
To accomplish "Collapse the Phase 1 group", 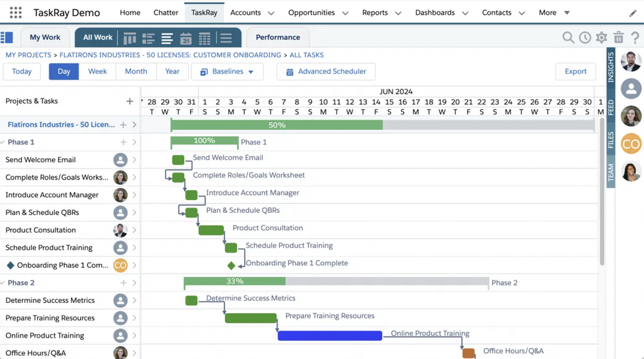I will (x=3, y=142).
